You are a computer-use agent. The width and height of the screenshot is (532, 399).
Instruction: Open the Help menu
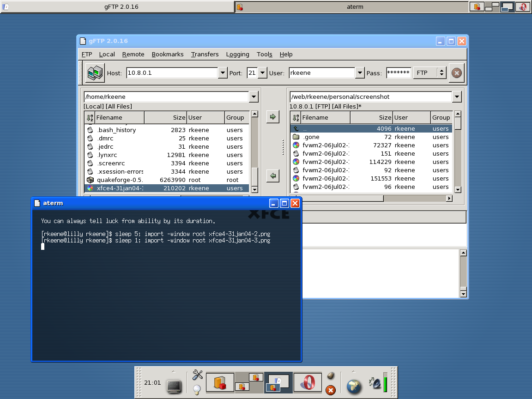[x=286, y=54]
